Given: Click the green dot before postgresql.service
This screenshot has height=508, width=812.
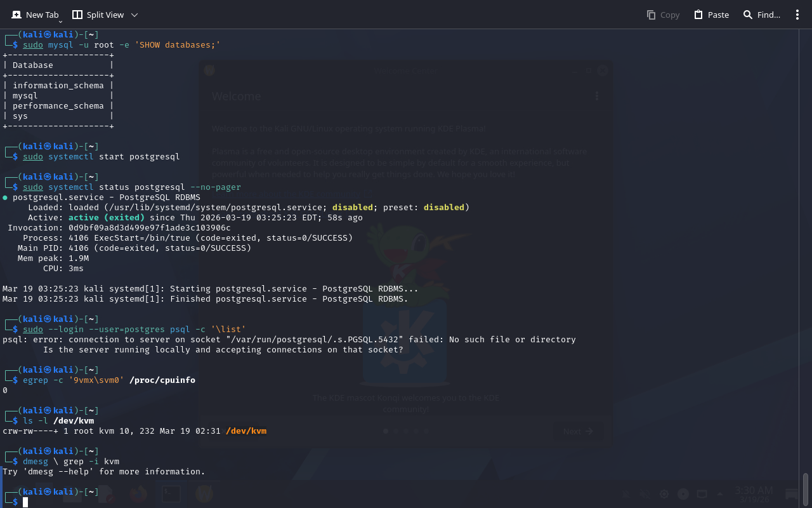Looking at the screenshot, I should point(5,197).
